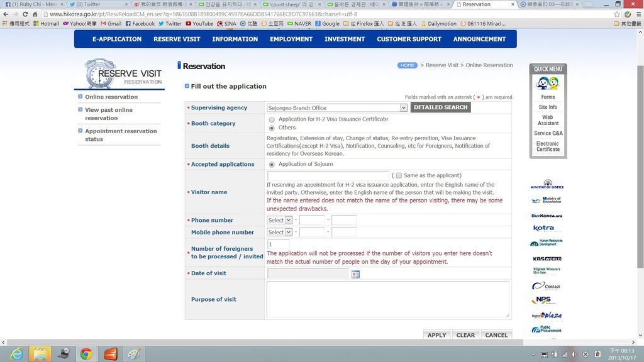
Task: Click the Purpose of visit text area
Action: click(387, 299)
